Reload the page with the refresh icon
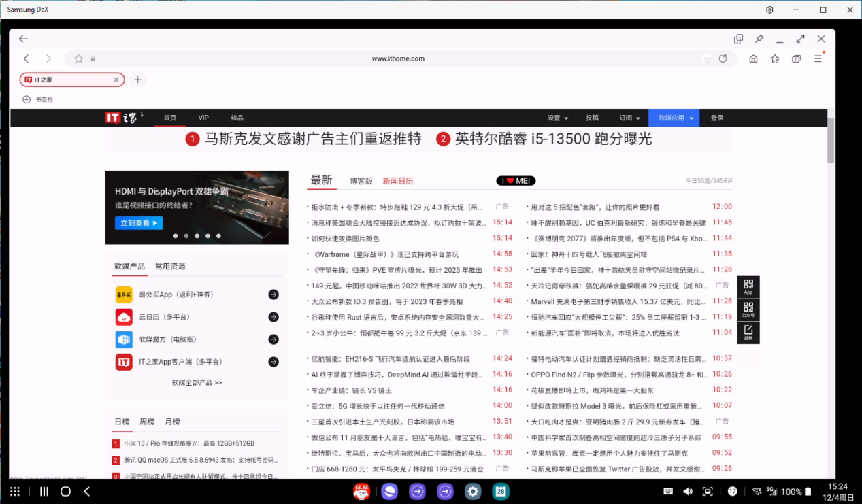 coord(723,59)
